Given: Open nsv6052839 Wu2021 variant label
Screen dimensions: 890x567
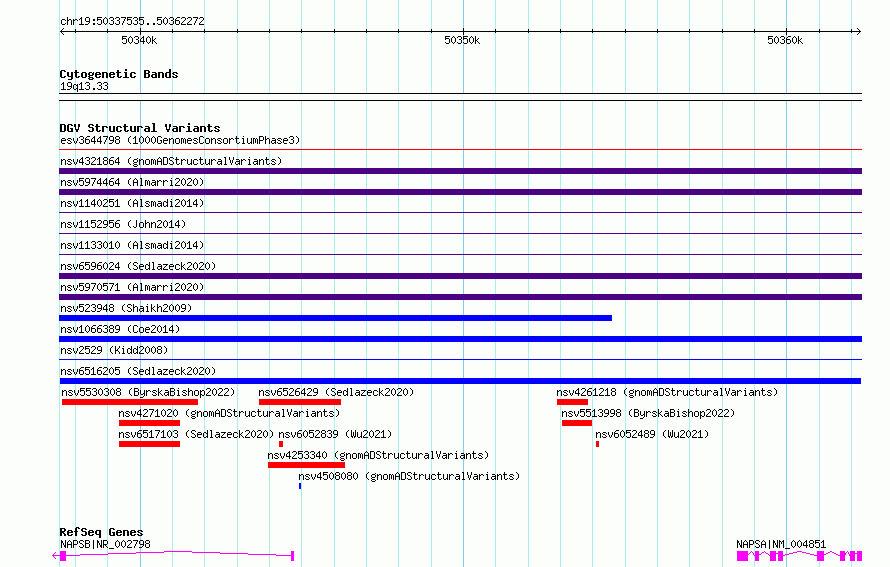Looking at the screenshot, I should click(x=335, y=434).
